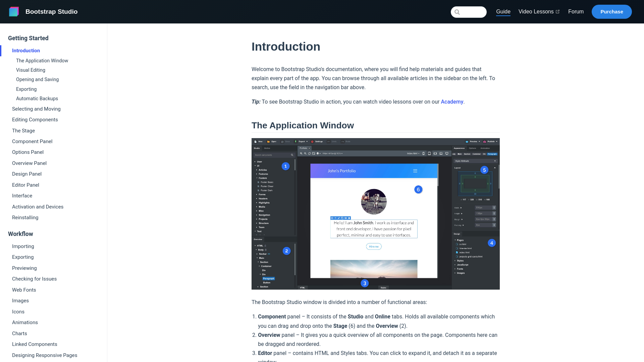
Task: Select Introduction in the sidebar
Action: coord(26,51)
